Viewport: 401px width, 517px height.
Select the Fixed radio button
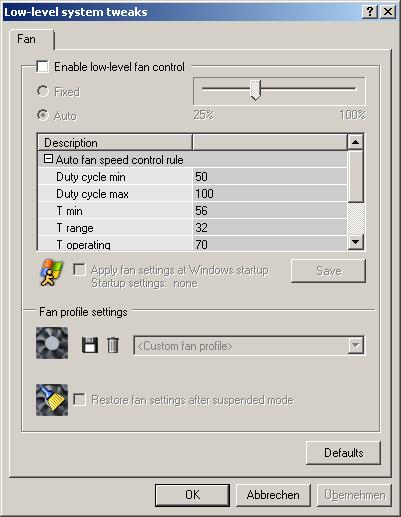pyautogui.click(x=43, y=91)
